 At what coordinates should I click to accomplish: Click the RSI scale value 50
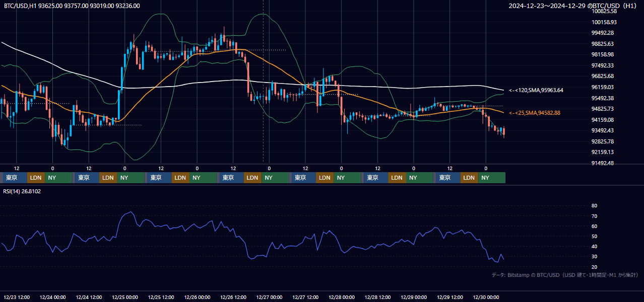(595, 236)
